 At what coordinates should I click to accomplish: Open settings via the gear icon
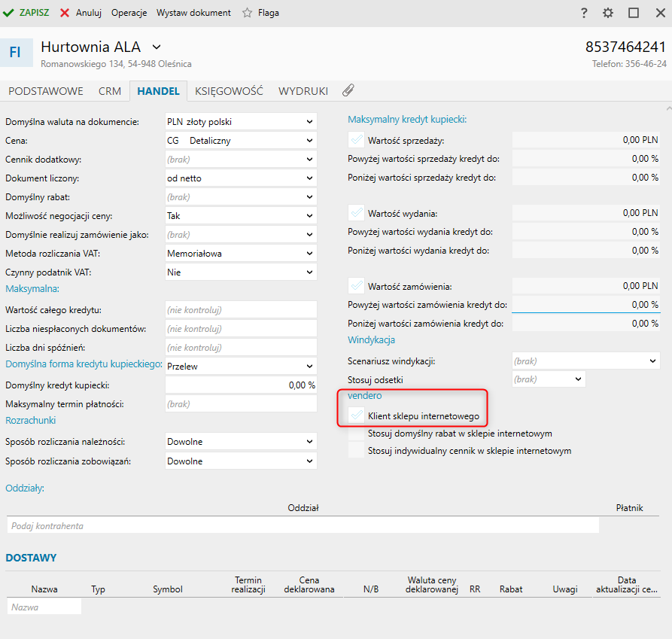point(608,13)
